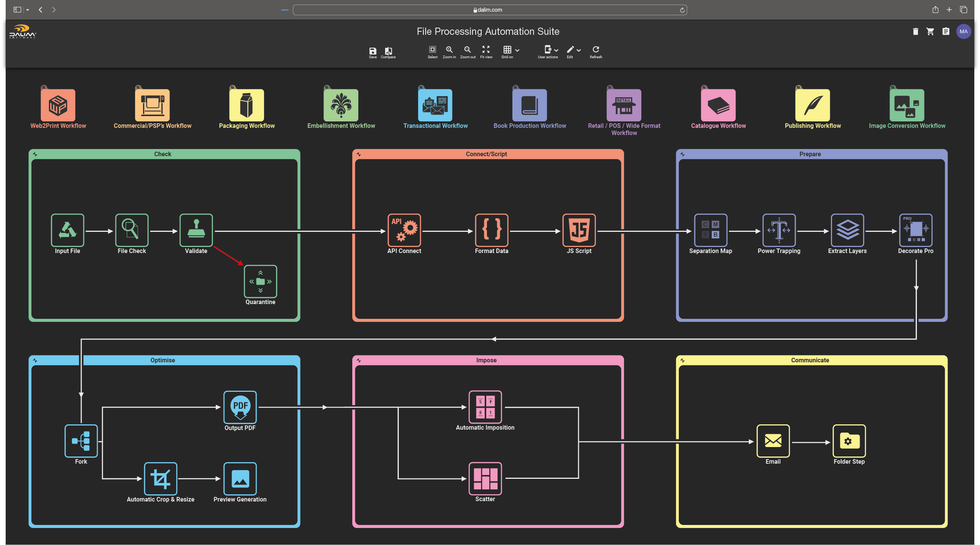Select the Folder Step node
Image resolution: width=980 pixels, height=545 pixels.
point(849,441)
